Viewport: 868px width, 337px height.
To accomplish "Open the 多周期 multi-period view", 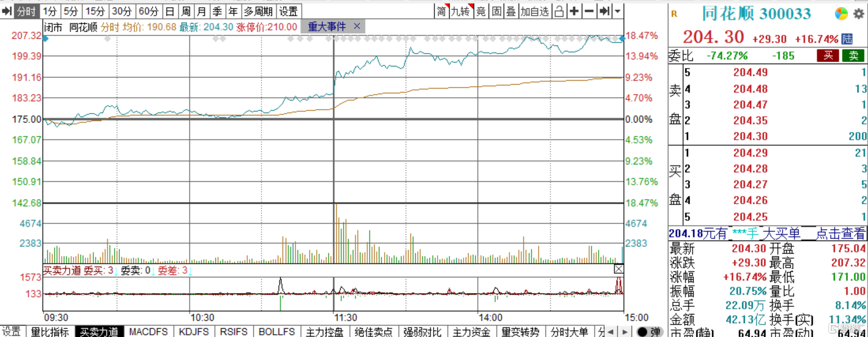I will tap(258, 11).
